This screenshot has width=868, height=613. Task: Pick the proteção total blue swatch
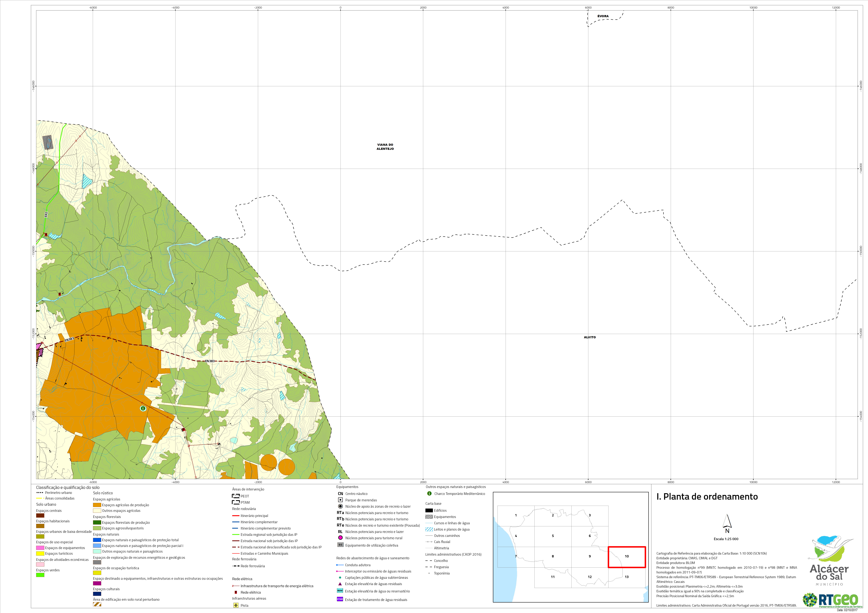(x=97, y=540)
